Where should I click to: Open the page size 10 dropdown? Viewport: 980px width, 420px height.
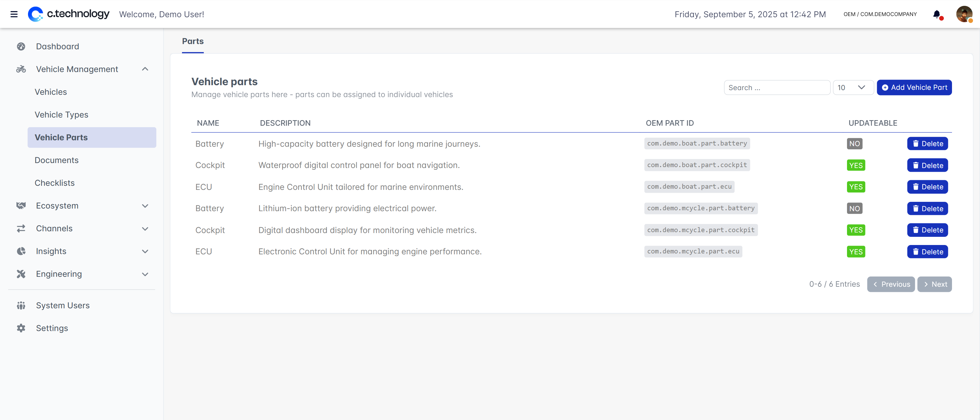[x=853, y=87]
